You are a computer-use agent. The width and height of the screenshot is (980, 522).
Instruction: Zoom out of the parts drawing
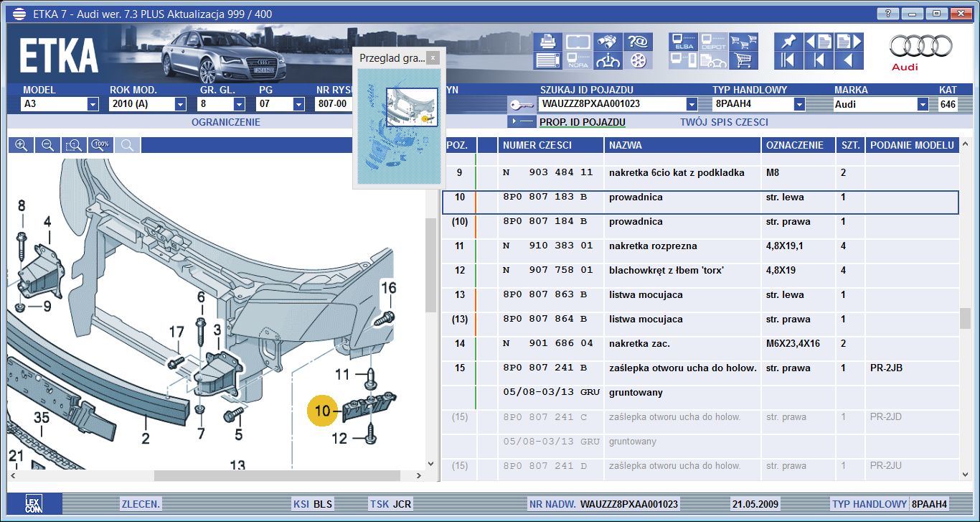point(48,145)
